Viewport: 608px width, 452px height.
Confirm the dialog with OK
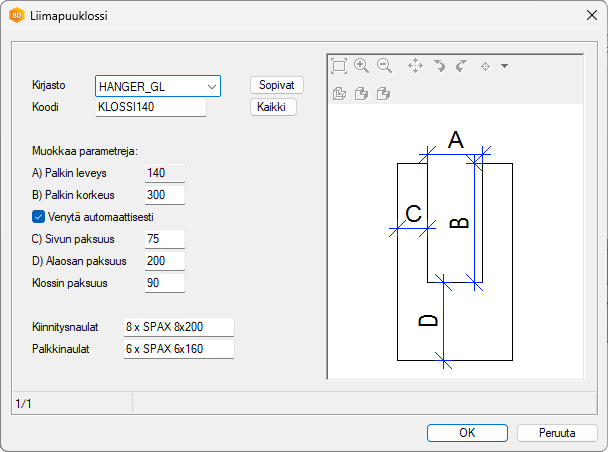(x=467, y=433)
